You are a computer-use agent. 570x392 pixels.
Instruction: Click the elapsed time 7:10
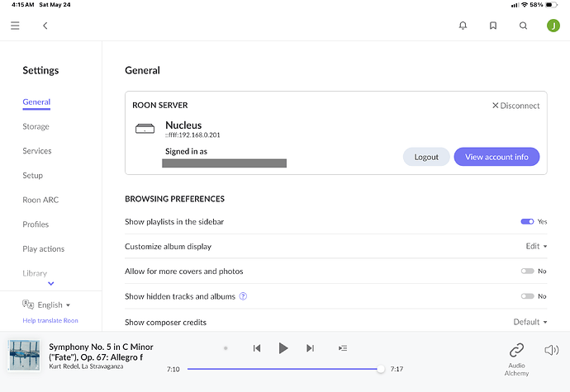pos(173,369)
